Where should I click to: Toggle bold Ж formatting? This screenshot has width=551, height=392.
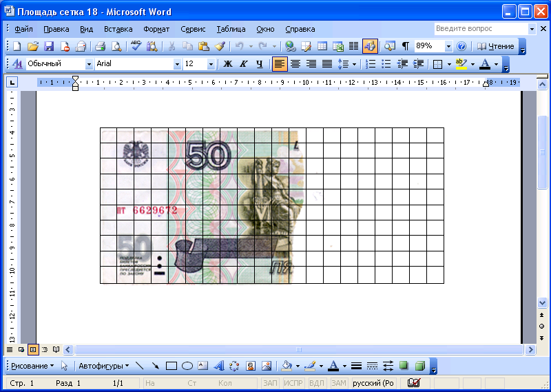click(x=228, y=63)
